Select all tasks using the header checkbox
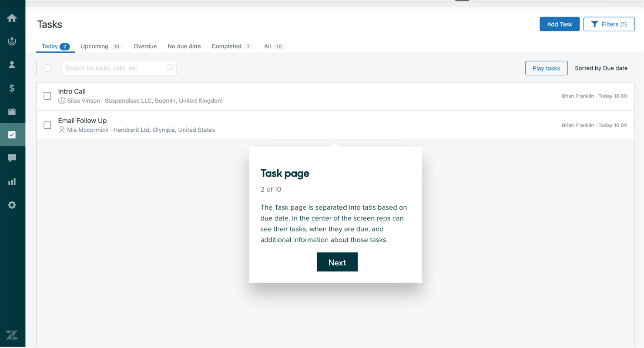The image size is (644, 348). (47, 68)
